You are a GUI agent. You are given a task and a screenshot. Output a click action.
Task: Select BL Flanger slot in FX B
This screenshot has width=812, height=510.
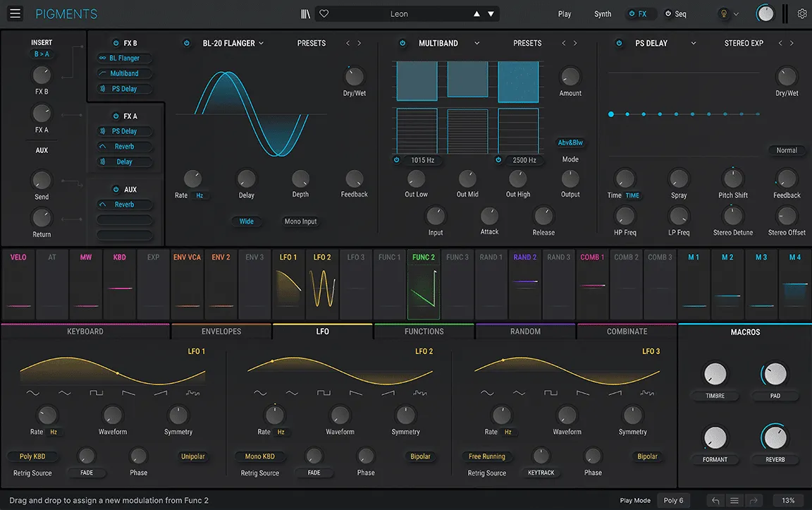pyautogui.click(x=124, y=58)
